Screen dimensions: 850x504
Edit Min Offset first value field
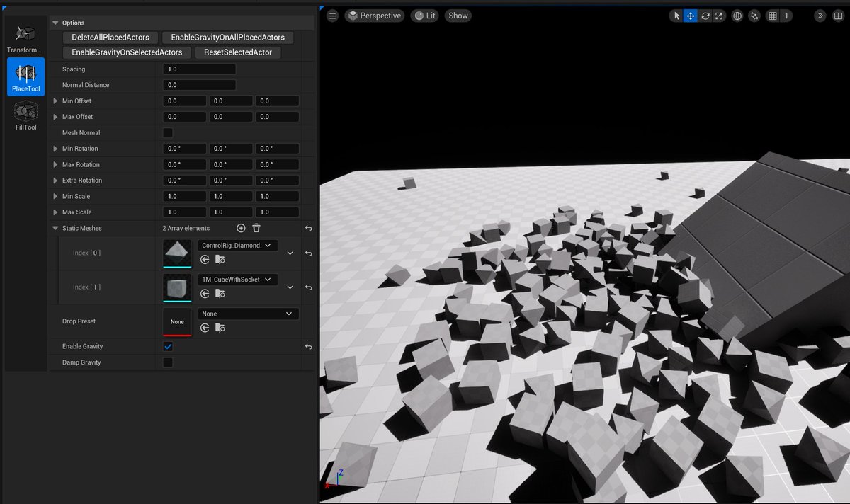pyautogui.click(x=185, y=101)
